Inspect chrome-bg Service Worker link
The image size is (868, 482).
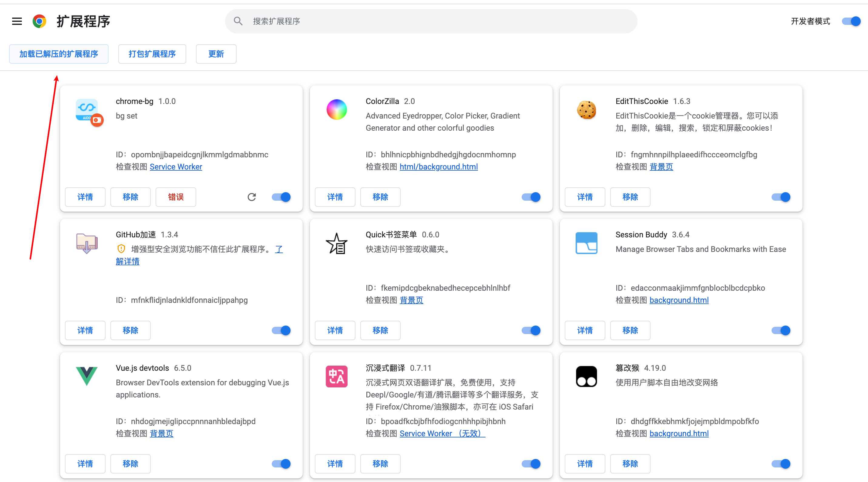(x=176, y=167)
